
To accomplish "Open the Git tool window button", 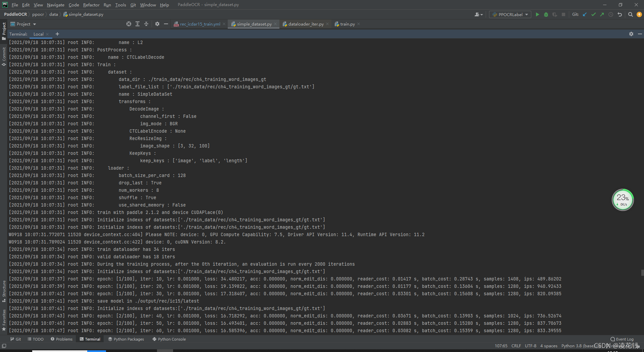I will click(x=15, y=339).
